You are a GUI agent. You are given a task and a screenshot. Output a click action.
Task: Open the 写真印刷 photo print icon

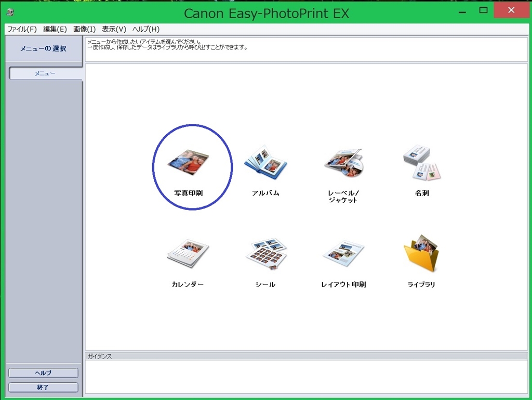[188, 162]
